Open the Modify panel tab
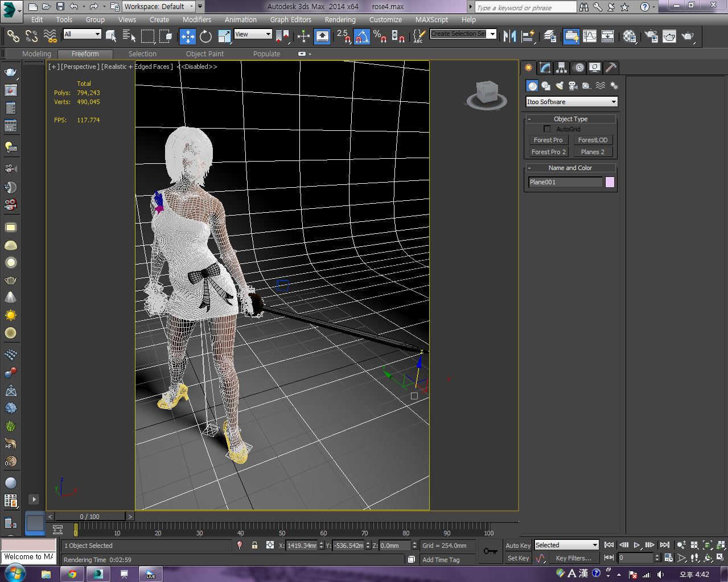The image size is (728, 582). click(x=545, y=68)
